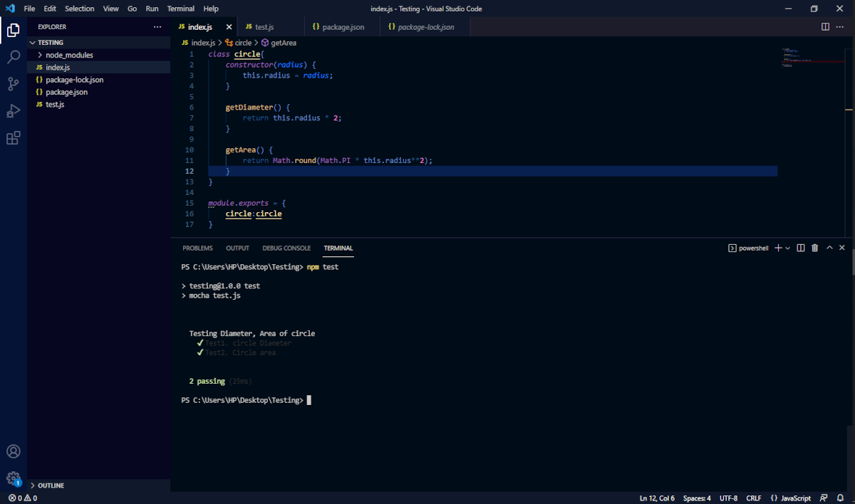Viewport: 855px width, 504px height.
Task: Kill the terminal using the trash icon
Action: coord(814,248)
